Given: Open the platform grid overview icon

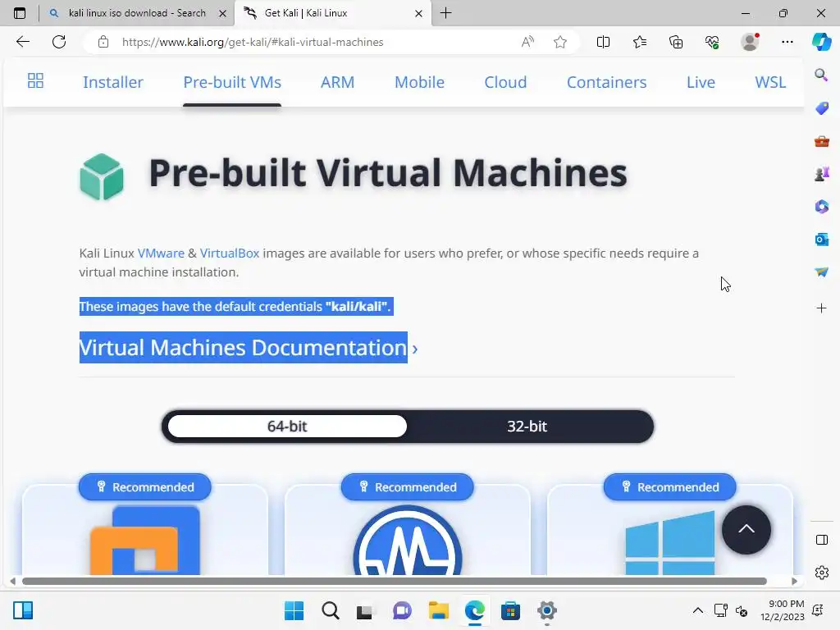Looking at the screenshot, I should (35, 81).
